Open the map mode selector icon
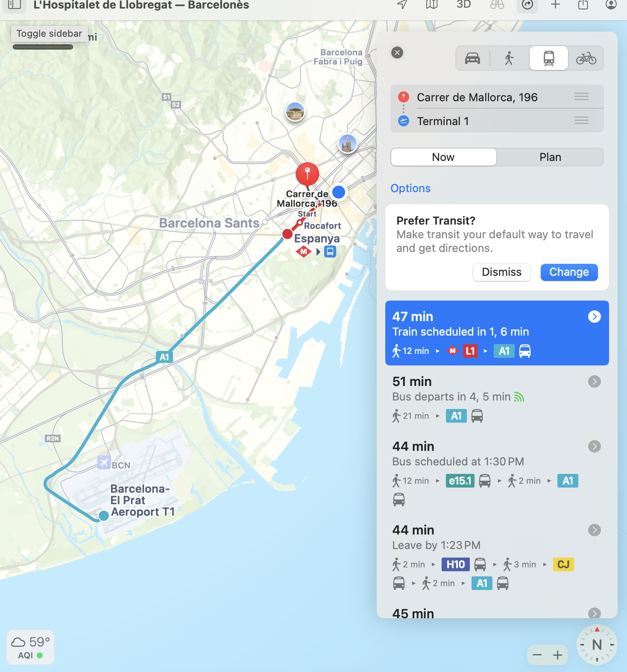Viewport: 627px width, 672px height. click(x=432, y=5)
